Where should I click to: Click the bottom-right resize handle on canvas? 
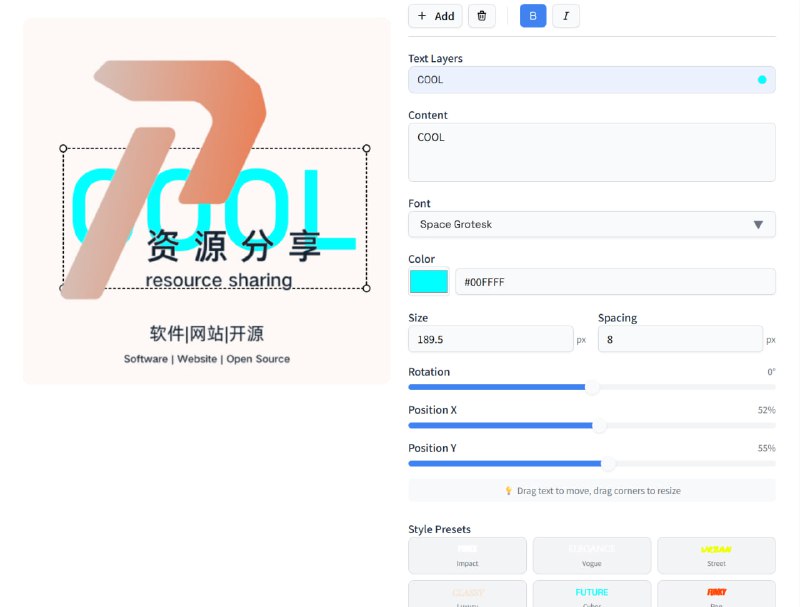pyautogui.click(x=366, y=288)
